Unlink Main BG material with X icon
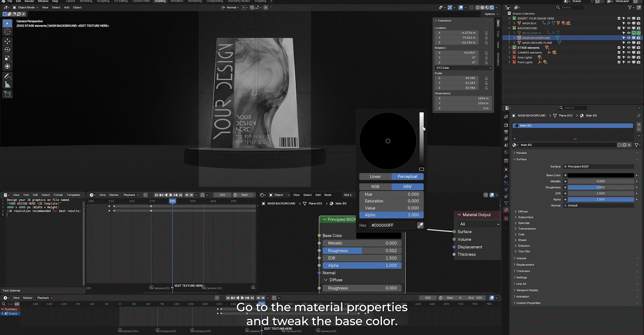Viewport: 644px width, 335px height. 629,145
